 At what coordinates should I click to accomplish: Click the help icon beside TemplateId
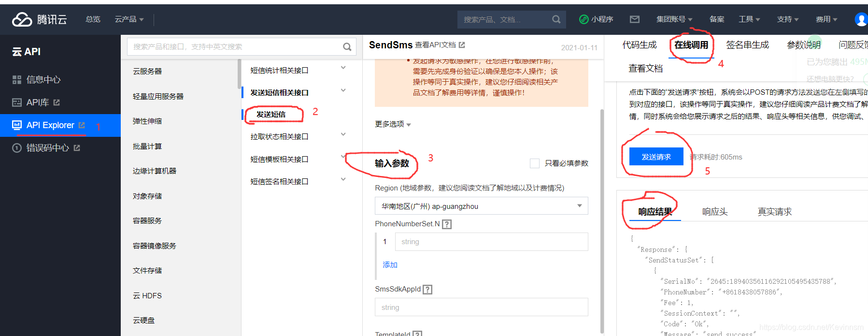pos(417,334)
